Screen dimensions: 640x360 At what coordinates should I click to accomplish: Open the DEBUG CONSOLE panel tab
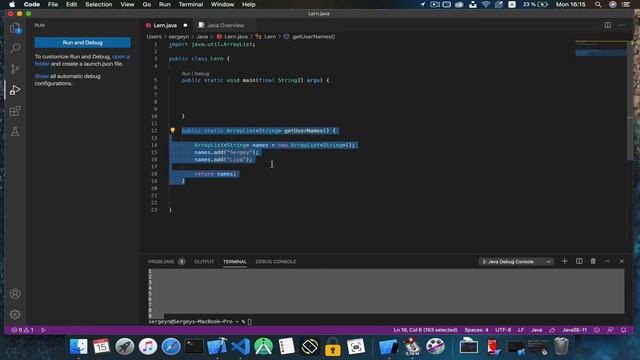[276, 262]
